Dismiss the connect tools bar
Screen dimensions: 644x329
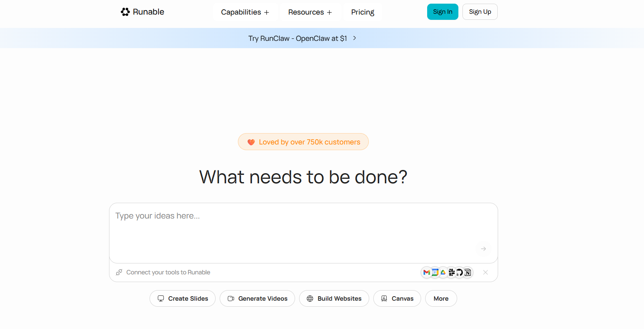click(x=486, y=272)
